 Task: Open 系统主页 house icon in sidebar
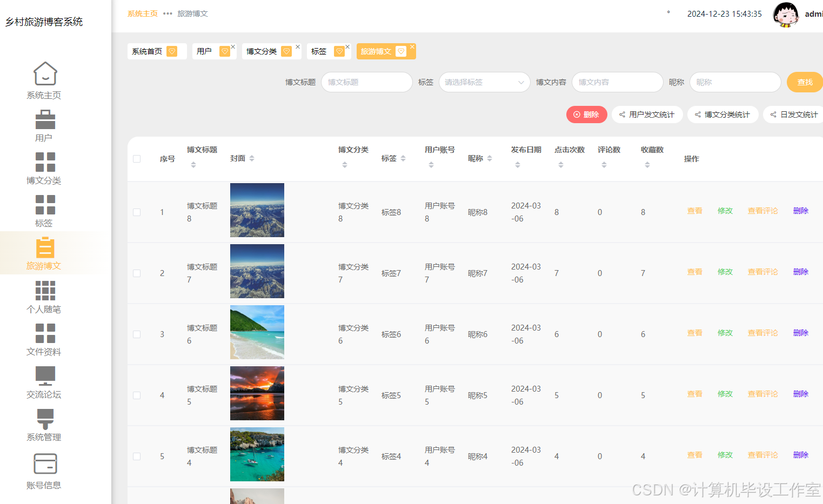pos(45,73)
